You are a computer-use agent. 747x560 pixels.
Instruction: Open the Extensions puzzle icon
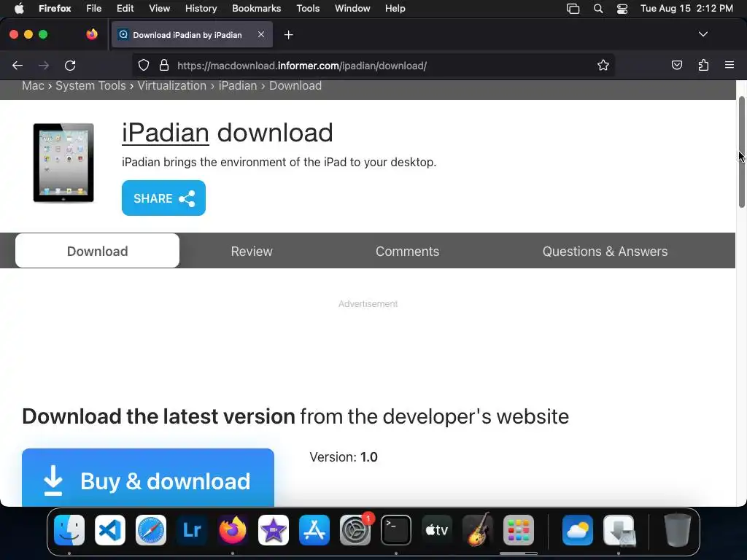(703, 65)
